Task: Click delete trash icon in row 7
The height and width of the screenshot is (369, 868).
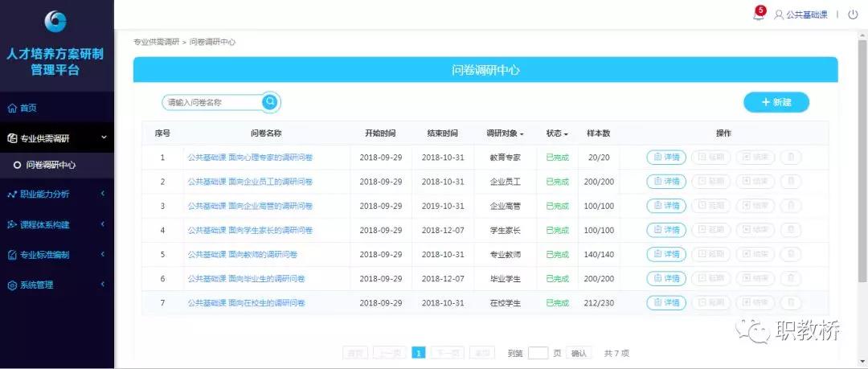Action: [x=790, y=303]
